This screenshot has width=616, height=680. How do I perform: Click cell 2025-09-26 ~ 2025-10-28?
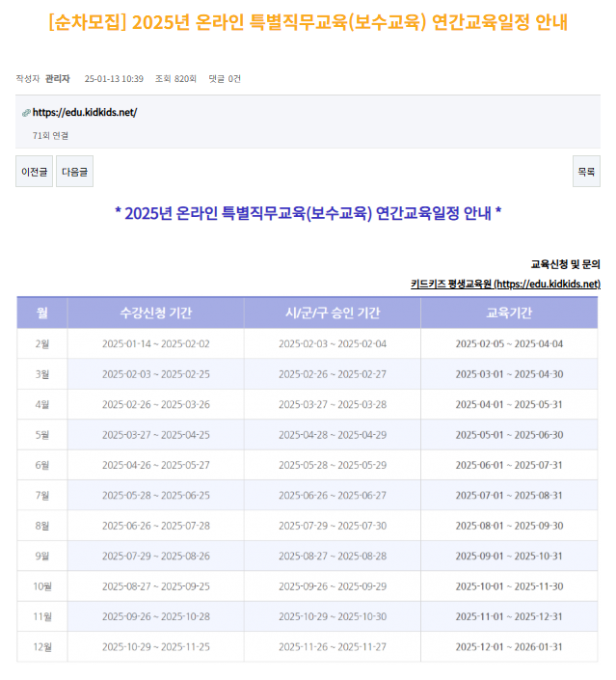click(x=156, y=616)
